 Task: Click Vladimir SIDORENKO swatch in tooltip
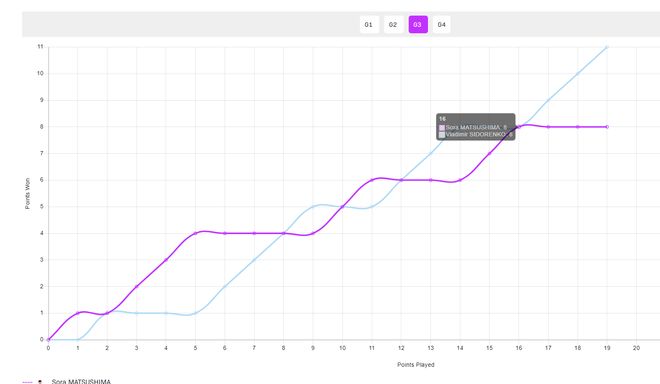click(442, 135)
